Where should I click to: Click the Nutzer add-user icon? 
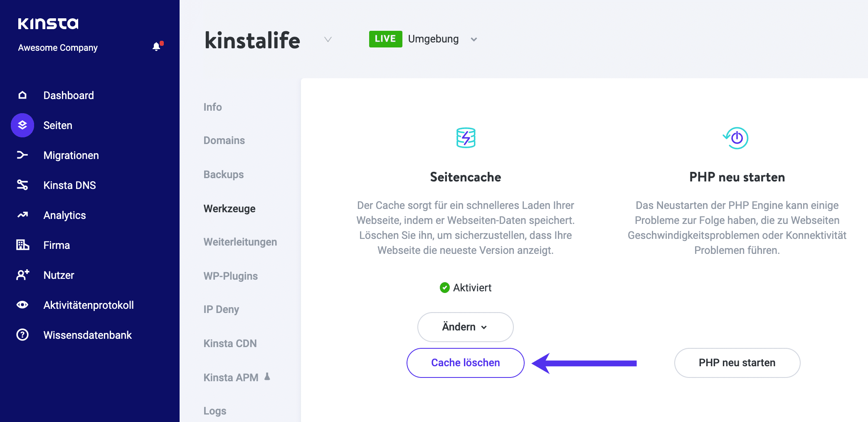22,275
